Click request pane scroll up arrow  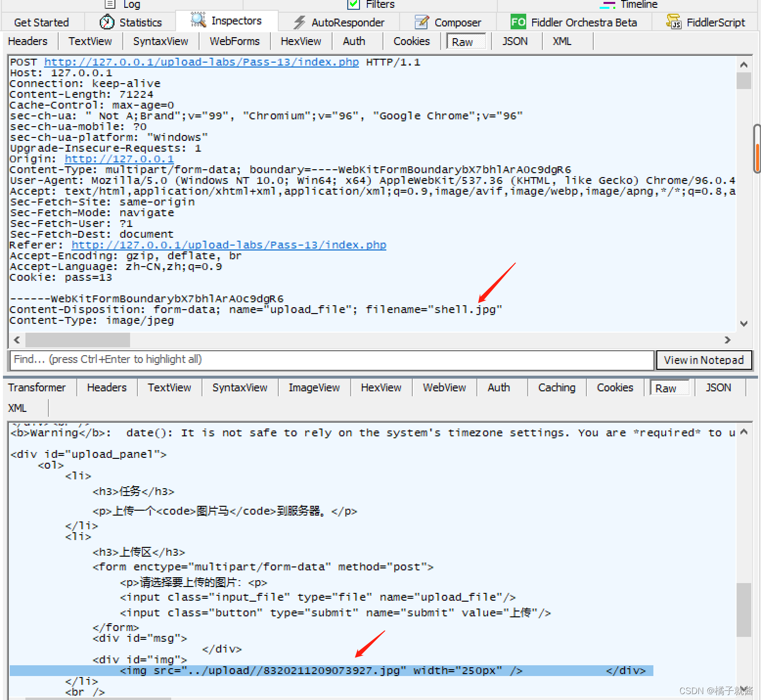(743, 65)
